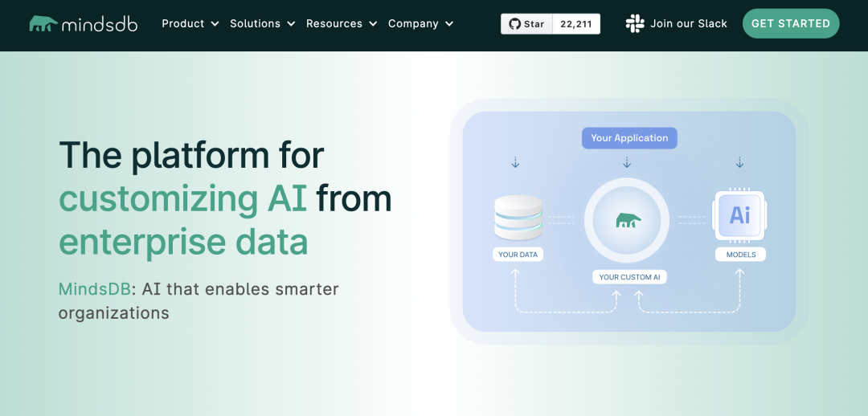The image size is (868, 416).
Task: Click the Join our Slack link
Action: [677, 24]
